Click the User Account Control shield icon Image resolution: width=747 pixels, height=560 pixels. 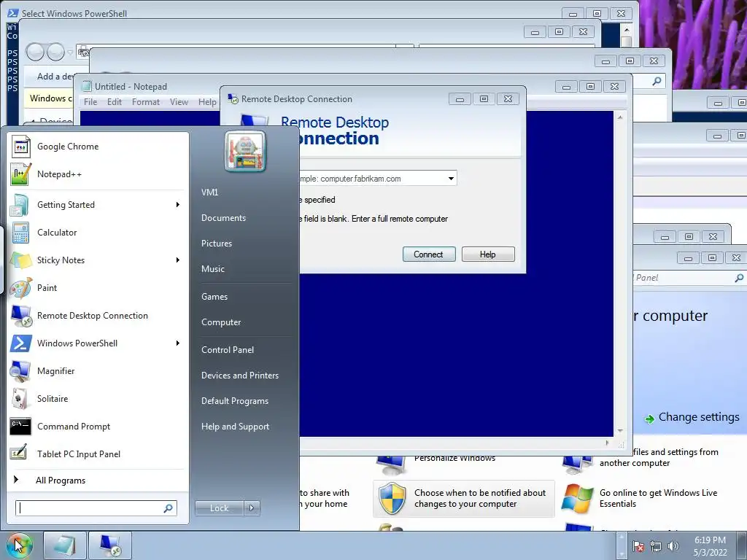392,498
